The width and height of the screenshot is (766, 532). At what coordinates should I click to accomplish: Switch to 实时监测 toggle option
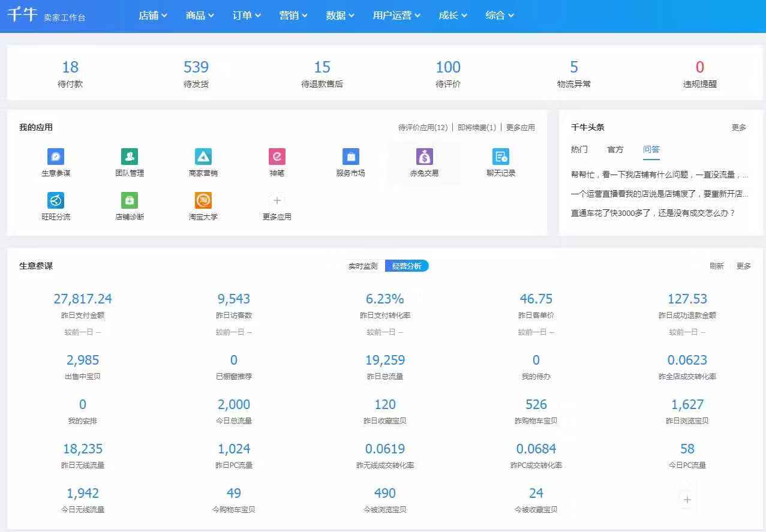pos(363,266)
